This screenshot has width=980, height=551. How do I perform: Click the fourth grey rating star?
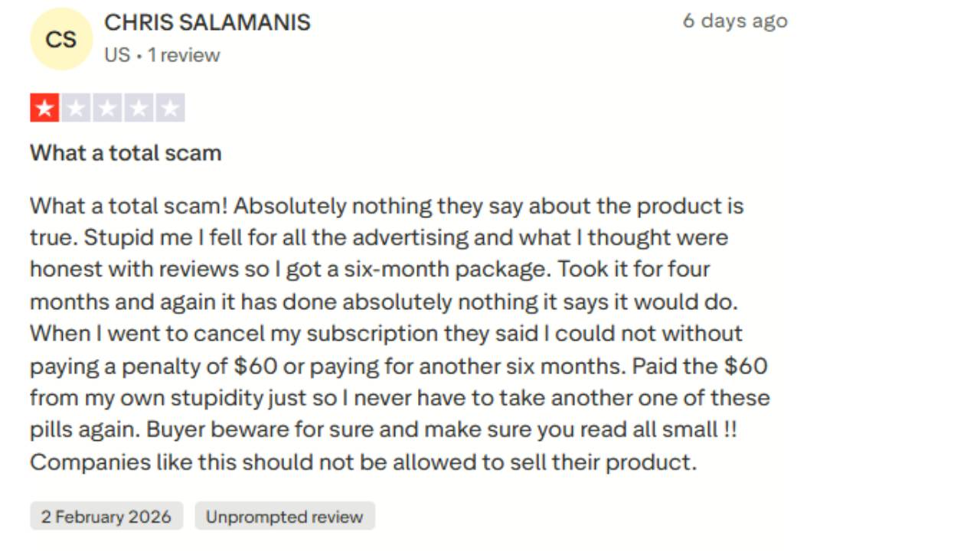click(139, 108)
